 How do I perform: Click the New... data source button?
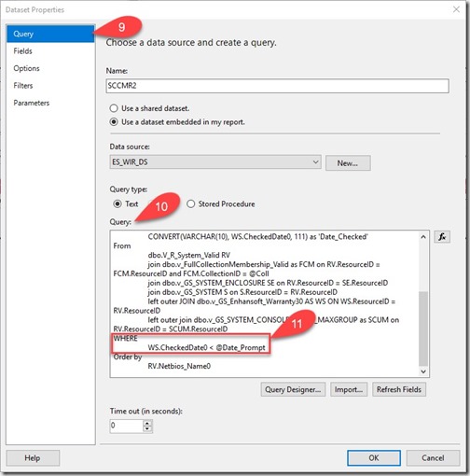click(x=348, y=163)
